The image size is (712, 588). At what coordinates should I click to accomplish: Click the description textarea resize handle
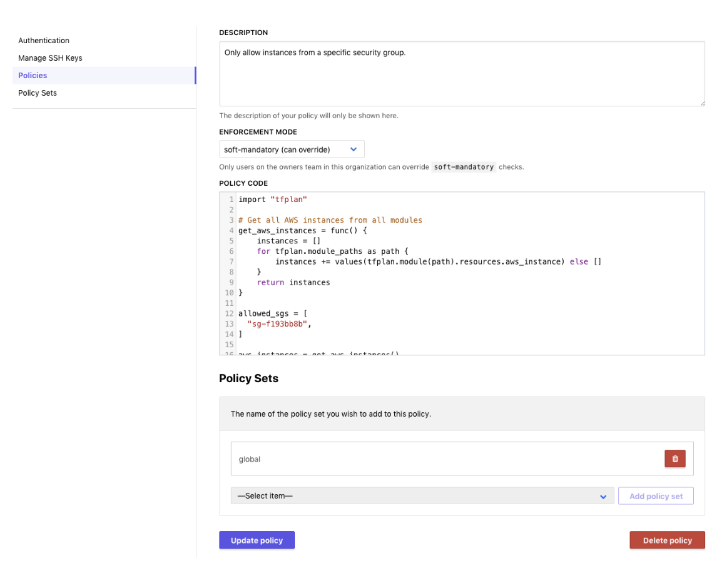pyautogui.click(x=702, y=103)
